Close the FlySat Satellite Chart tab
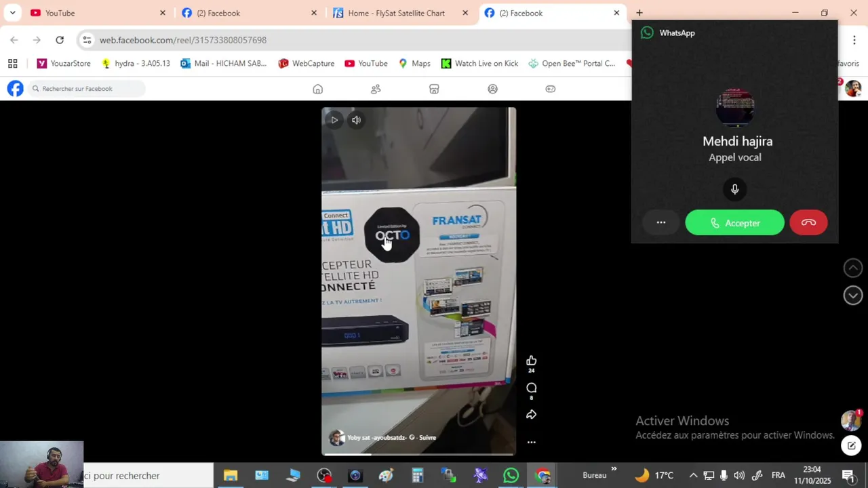The height and width of the screenshot is (488, 868). 465,13
